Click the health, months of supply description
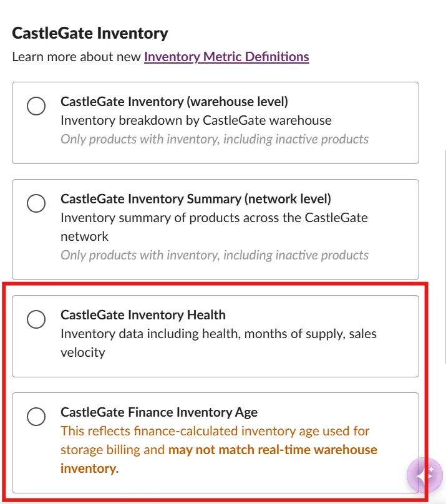This screenshot has width=446, height=504. 218,343
